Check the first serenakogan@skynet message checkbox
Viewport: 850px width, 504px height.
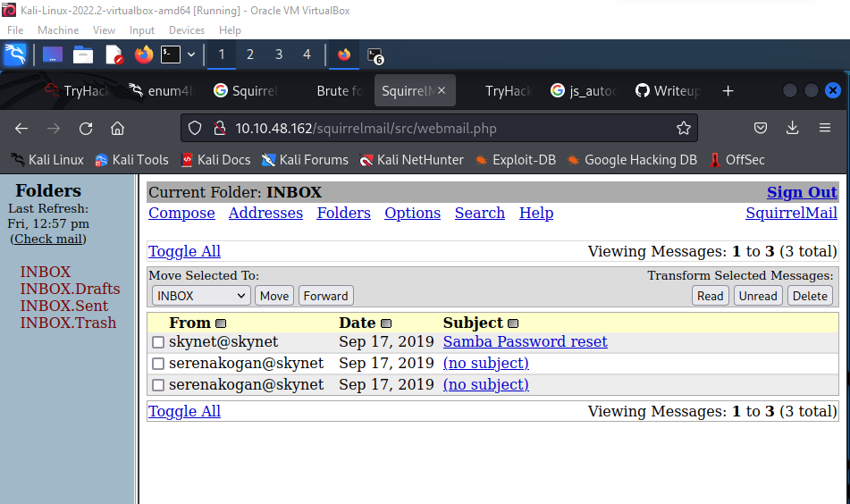[x=158, y=364]
